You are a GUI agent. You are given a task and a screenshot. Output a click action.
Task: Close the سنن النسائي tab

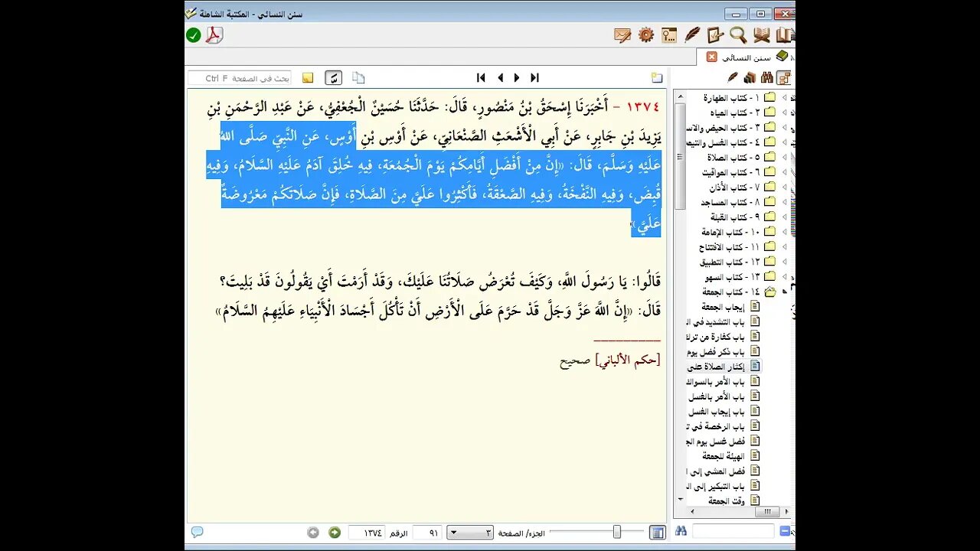[712, 57]
